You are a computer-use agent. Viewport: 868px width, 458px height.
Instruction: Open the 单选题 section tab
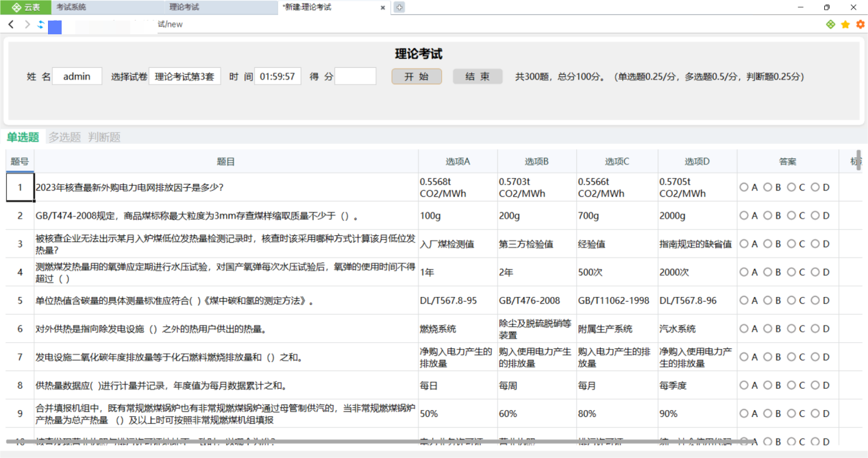click(x=23, y=137)
